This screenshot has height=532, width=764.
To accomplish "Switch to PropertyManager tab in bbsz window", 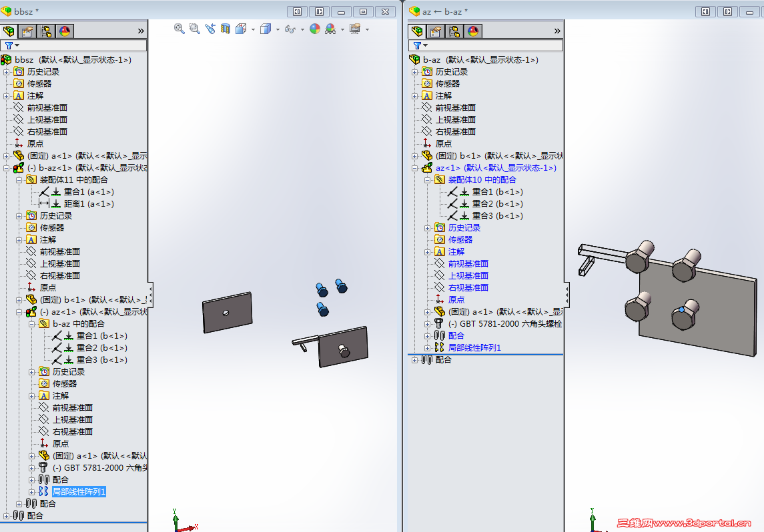I will click(x=27, y=31).
